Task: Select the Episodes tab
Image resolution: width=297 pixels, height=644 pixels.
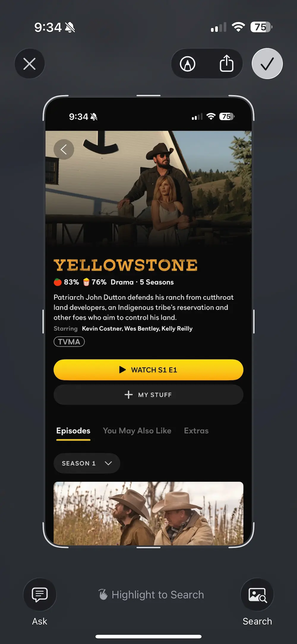Action: 73,431
